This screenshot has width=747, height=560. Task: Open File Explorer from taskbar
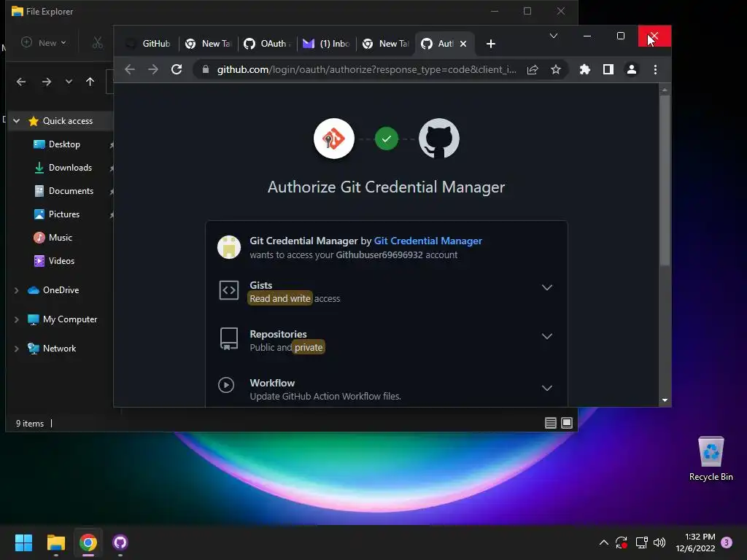[55, 542]
